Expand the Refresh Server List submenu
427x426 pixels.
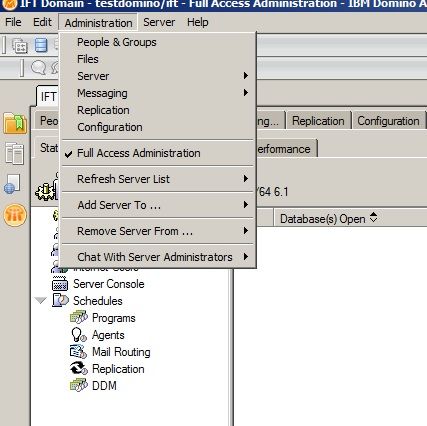click(158, 179)
